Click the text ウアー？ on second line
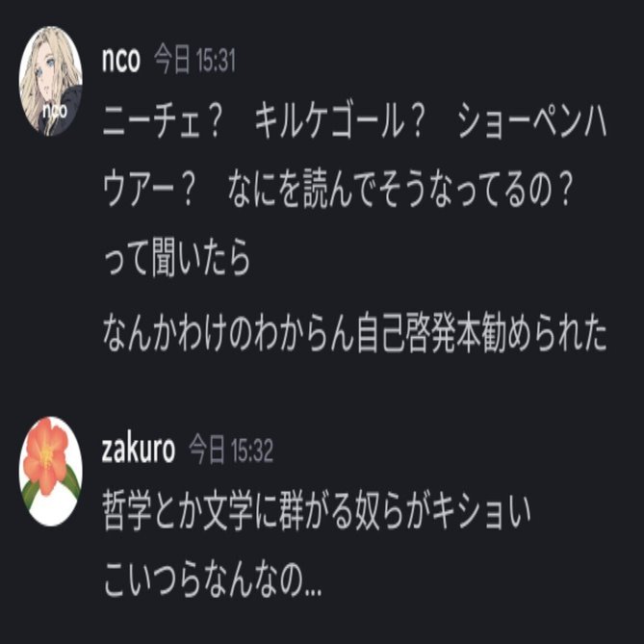The width and height of the screenshot is (644, 644). click(148, 191)
